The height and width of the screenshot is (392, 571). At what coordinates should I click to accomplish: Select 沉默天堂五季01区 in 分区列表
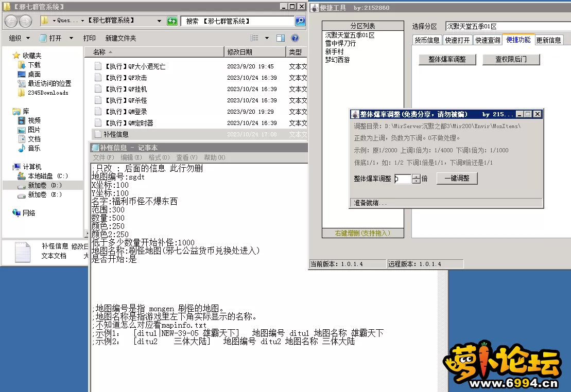[350, 35]
